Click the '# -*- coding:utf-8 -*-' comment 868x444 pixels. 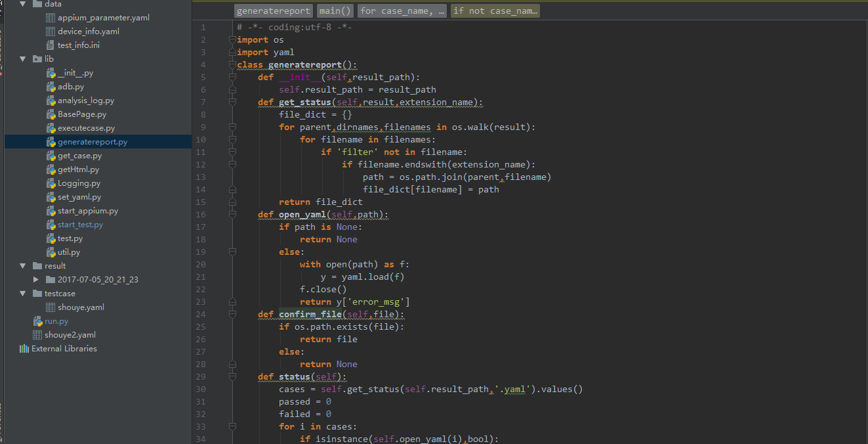tap(295, 28)
